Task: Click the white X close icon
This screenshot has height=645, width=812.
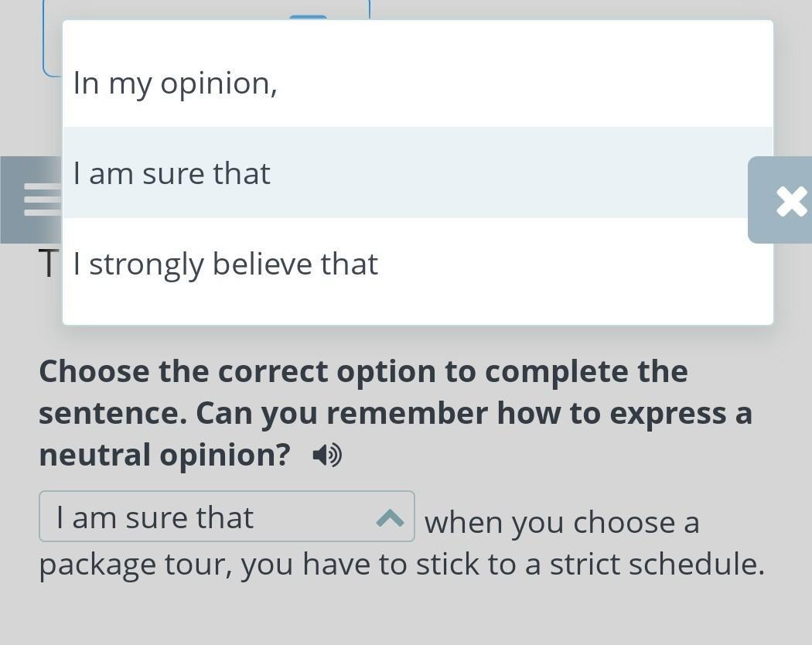Action: [x=790, y=201]
